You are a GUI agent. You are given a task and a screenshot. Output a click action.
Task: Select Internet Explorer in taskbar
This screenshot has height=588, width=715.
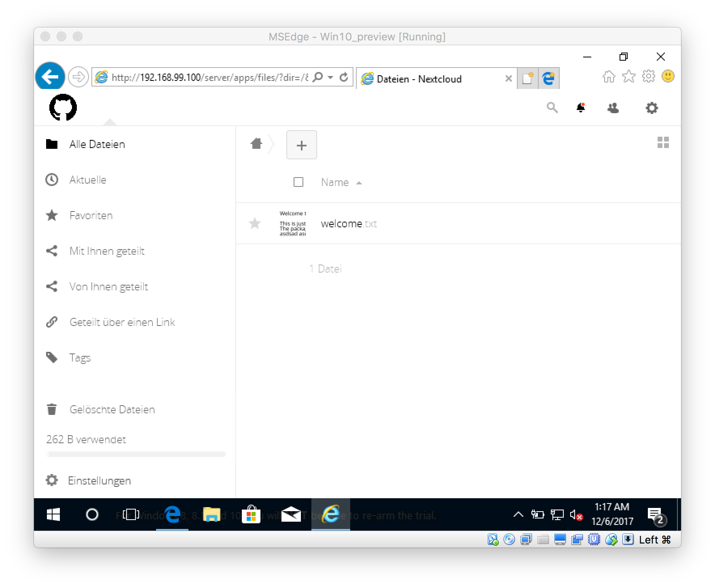coord(330,515)
